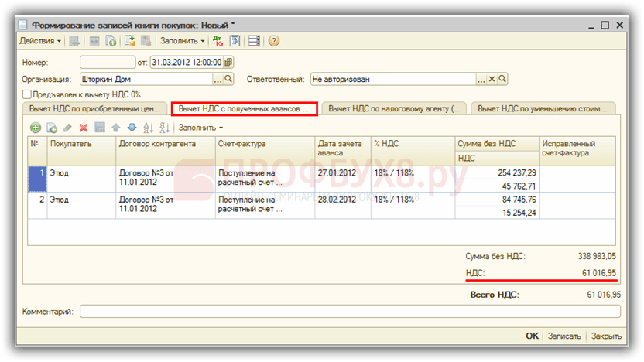Click the Номер input field
The width and height of the screenshot is (644, 362).
click(x=108, y=63)
